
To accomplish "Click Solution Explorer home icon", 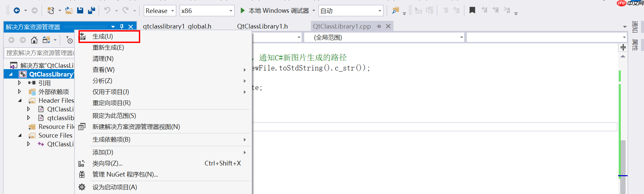I will [34, 40].
